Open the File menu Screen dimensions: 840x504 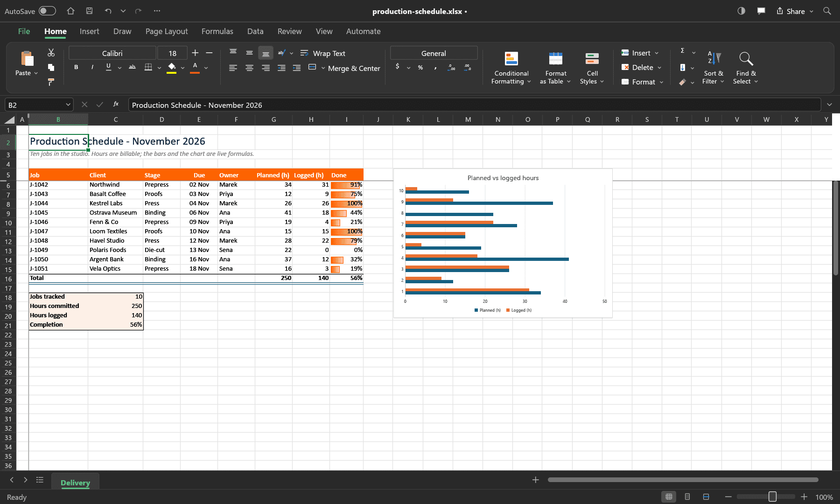pyautogui.click(x=24, y=31)
